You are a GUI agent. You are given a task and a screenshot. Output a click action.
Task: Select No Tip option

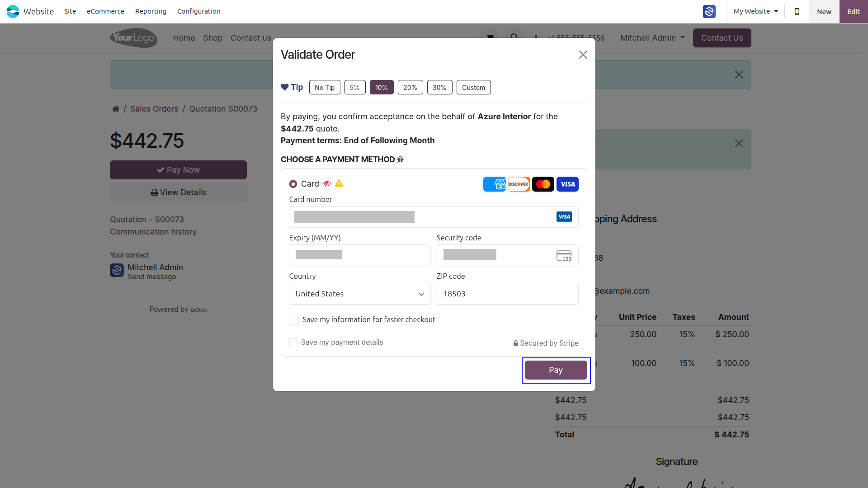coord(325,87)
